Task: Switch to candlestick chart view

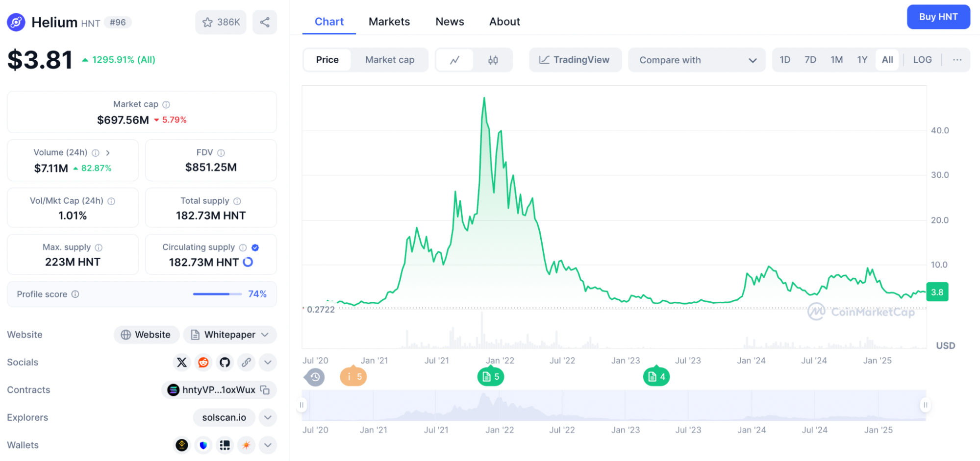Action: (x=493, y=60)
